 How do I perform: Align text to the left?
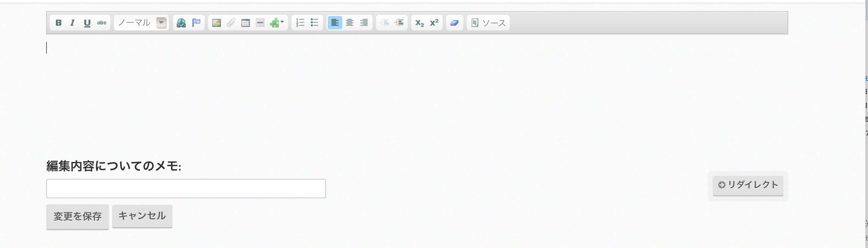pyautogui.click(x=335, y=23)
